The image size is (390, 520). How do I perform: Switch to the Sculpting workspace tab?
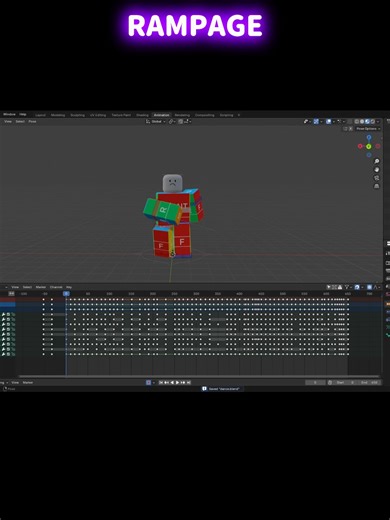click(77, 115)
